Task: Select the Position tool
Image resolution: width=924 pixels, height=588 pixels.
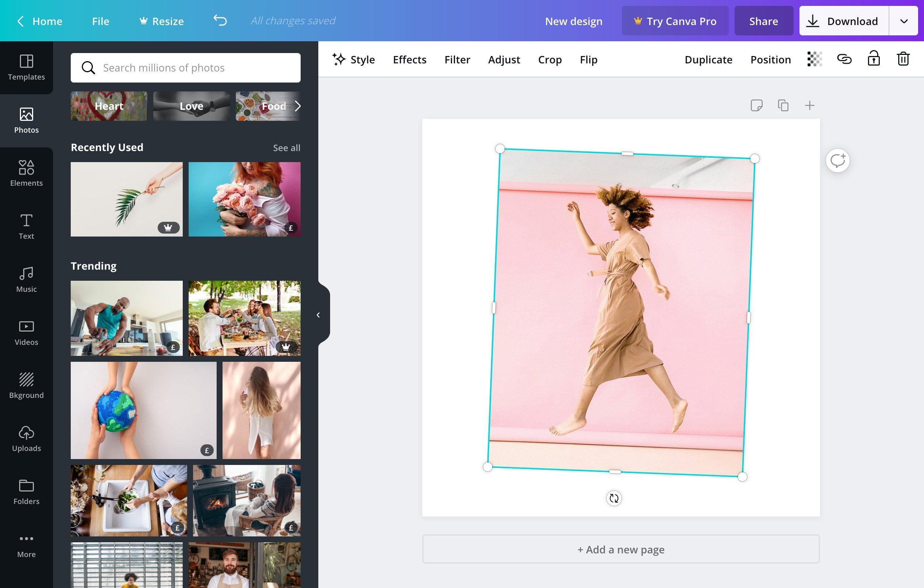Action: (x=770, y=59)
